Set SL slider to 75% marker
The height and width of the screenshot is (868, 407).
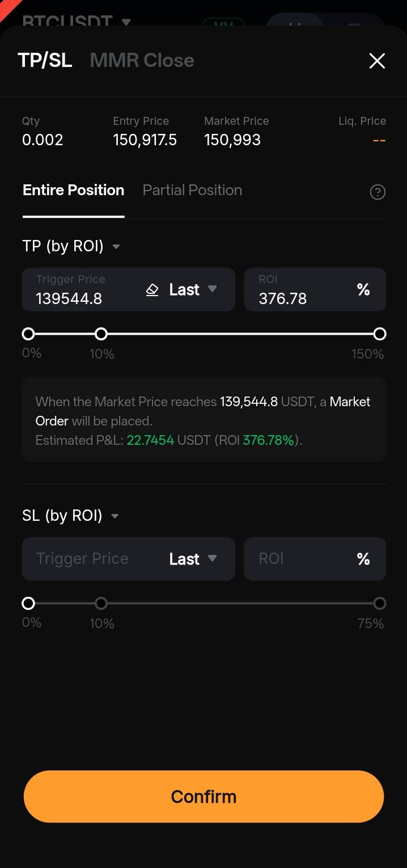tap(380, 603)
